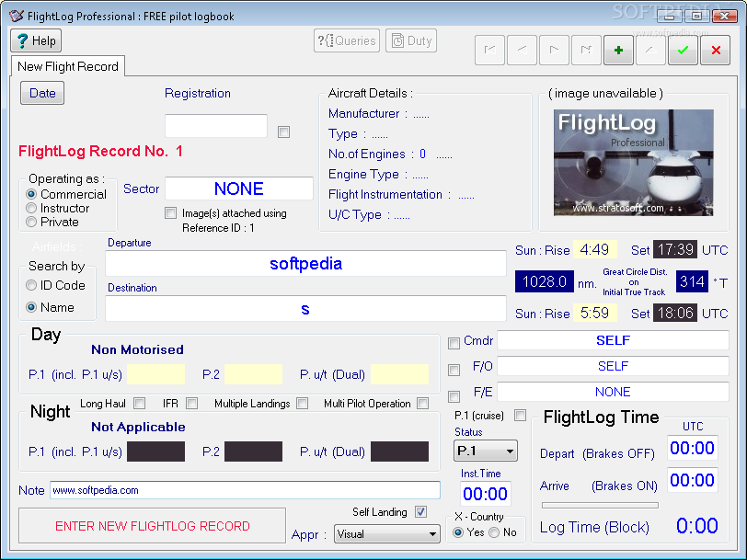Viewport: 747px width, 560px height.
Task: Open the Help button
Action: (x=36, y=41)
